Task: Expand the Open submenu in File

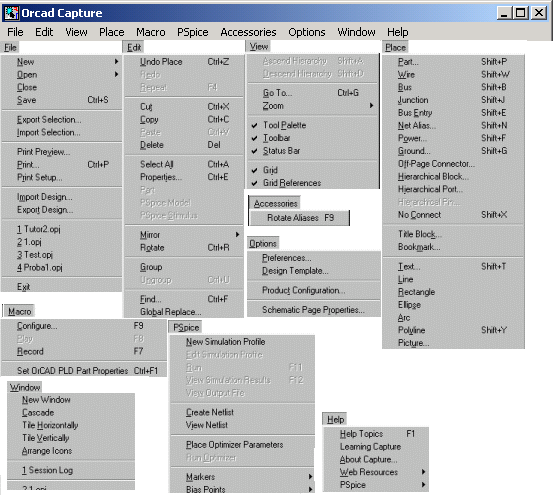Action: [x=117, y=74]
